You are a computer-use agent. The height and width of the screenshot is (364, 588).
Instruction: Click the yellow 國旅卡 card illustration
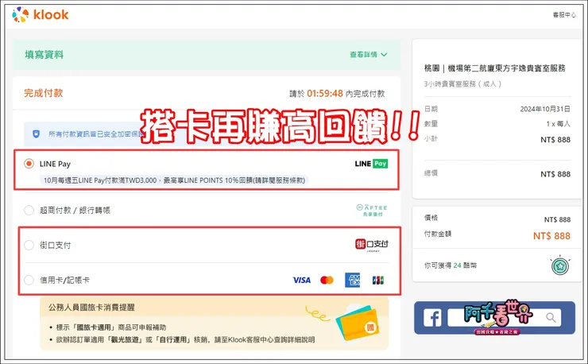(358, 323)
